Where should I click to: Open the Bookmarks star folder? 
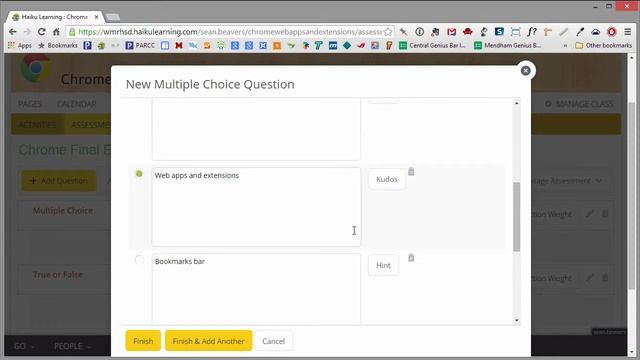[58, 45]
